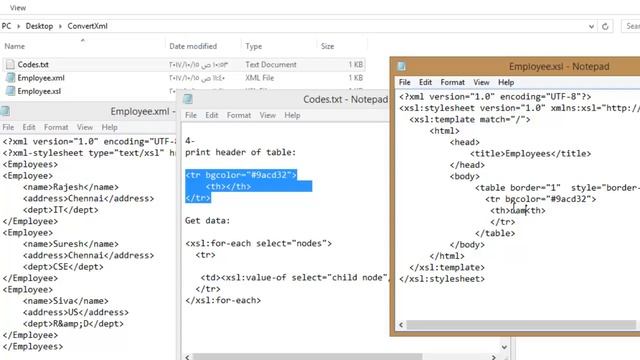The image size is (640, 360).
Task: Click the Employee.xsl Notepad title bar icon
Action: [402, 66]
